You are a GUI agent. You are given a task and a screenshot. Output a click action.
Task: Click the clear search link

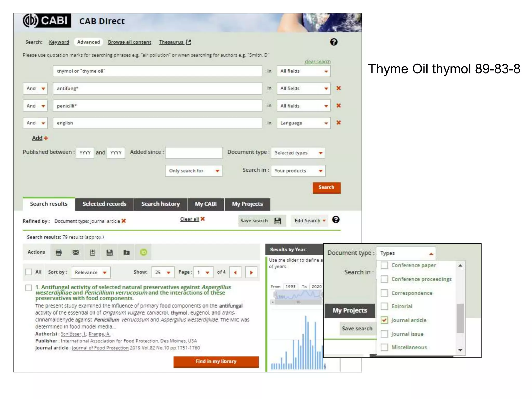click(x=317, y=62)
